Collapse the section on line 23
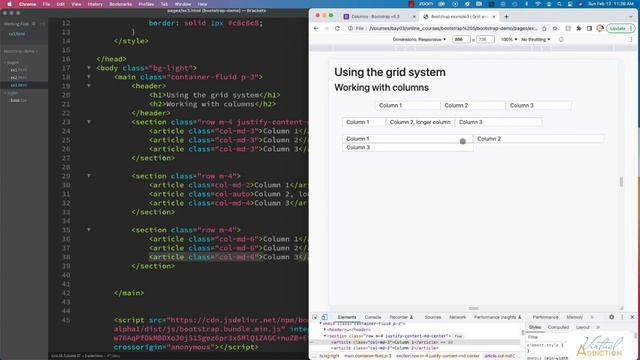The height and width of the screenshot is (360, 640). (89, 122)
